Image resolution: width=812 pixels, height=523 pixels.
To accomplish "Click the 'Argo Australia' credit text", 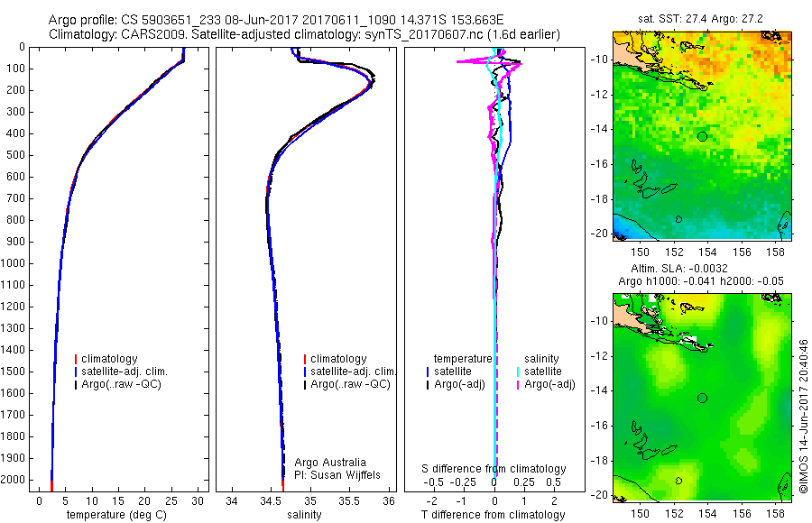I will click(330, 463).
